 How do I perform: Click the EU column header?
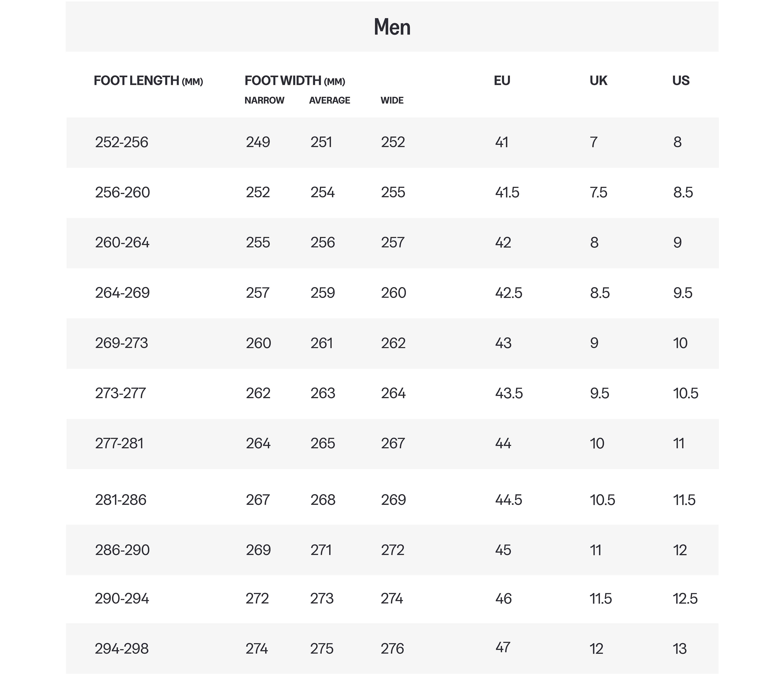tap(502, 81)
